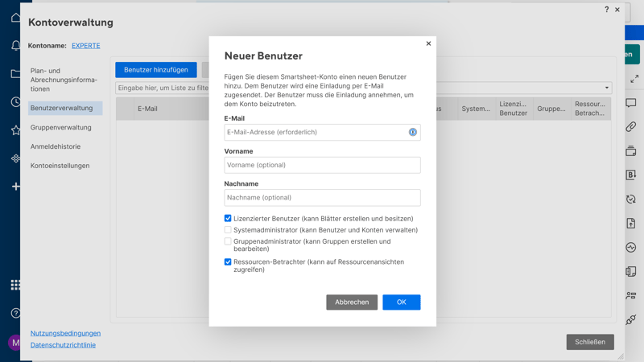
Task: Open the Datenschutzrichtlinie link
Action: coord(63,345)
